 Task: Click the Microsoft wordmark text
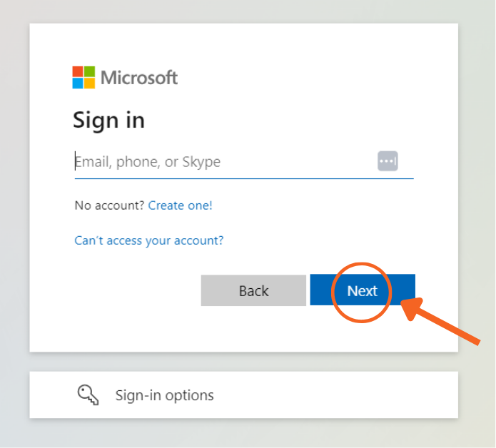(139, 77)
